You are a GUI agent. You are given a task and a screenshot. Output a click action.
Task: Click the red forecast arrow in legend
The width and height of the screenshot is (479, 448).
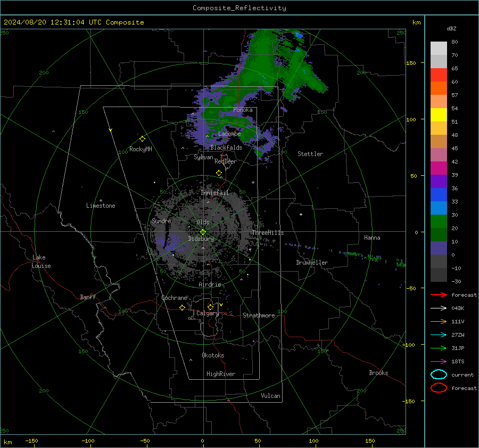439,295
